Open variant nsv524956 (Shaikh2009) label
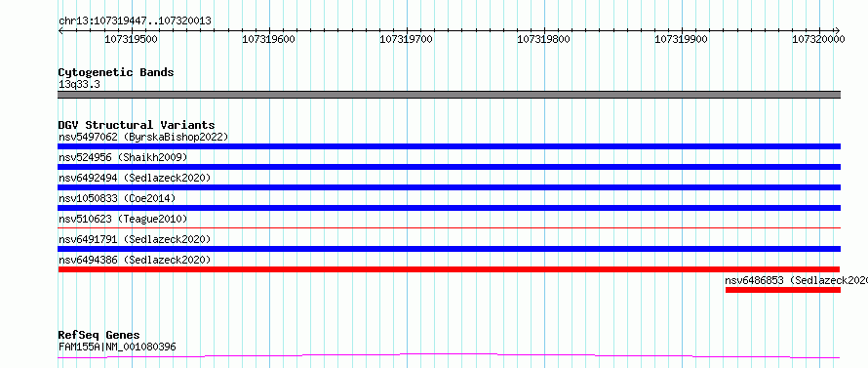The width and height of the screenshot is (868, 368). coord(123,157)
